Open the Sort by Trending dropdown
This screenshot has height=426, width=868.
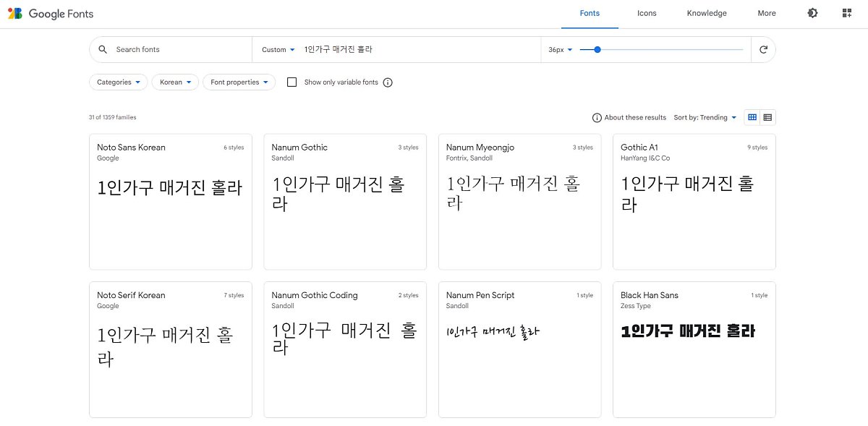coord(705,118)
